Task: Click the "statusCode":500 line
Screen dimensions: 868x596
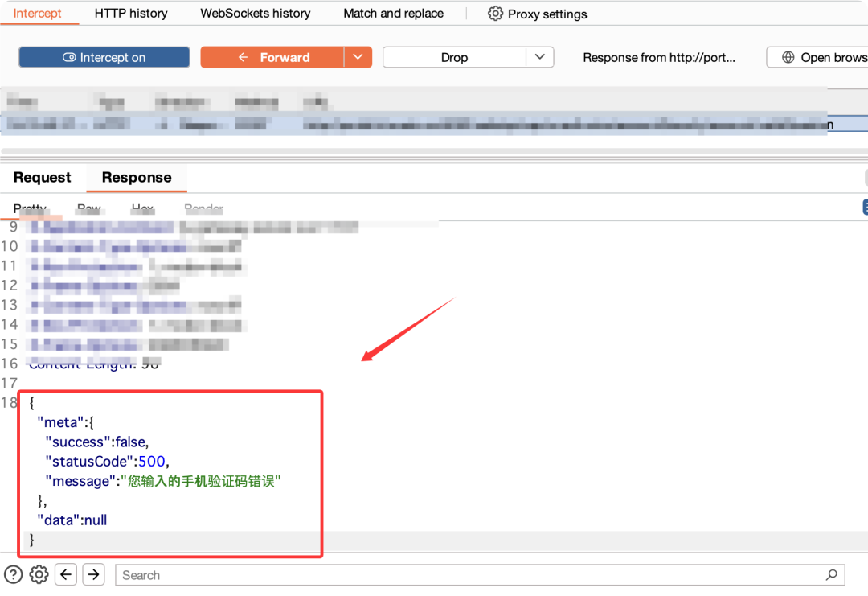Action: click(108, 462)
